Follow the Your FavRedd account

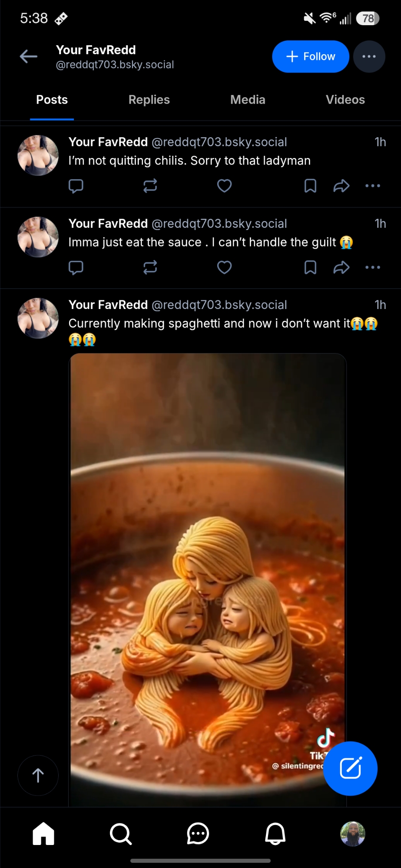coord(311,56)
